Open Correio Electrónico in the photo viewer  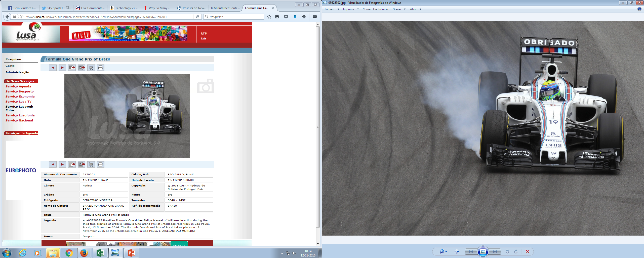coord(375,9)
